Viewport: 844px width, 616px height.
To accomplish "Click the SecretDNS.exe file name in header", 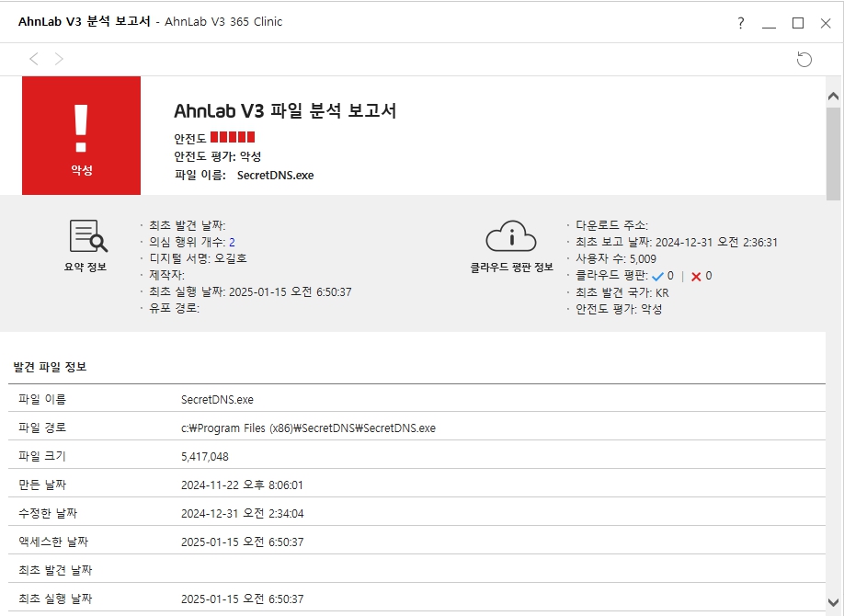I will click(275, 175).
